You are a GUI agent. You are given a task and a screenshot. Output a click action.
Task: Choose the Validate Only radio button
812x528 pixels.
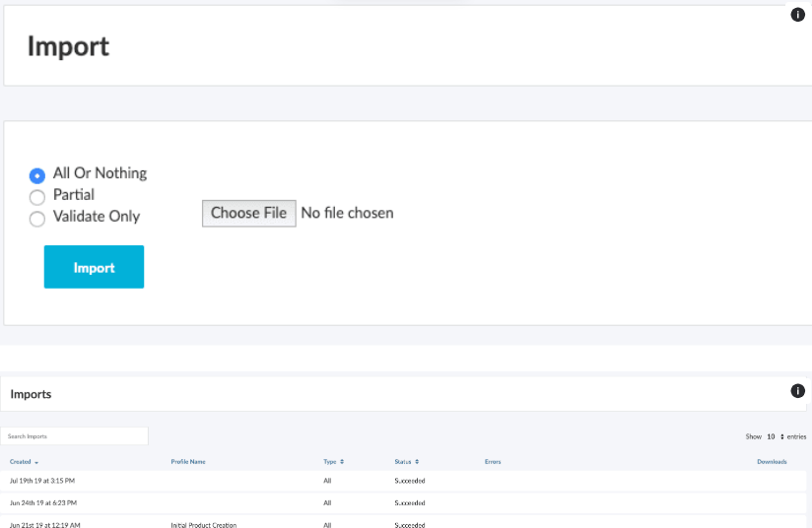tap(37, 219)
